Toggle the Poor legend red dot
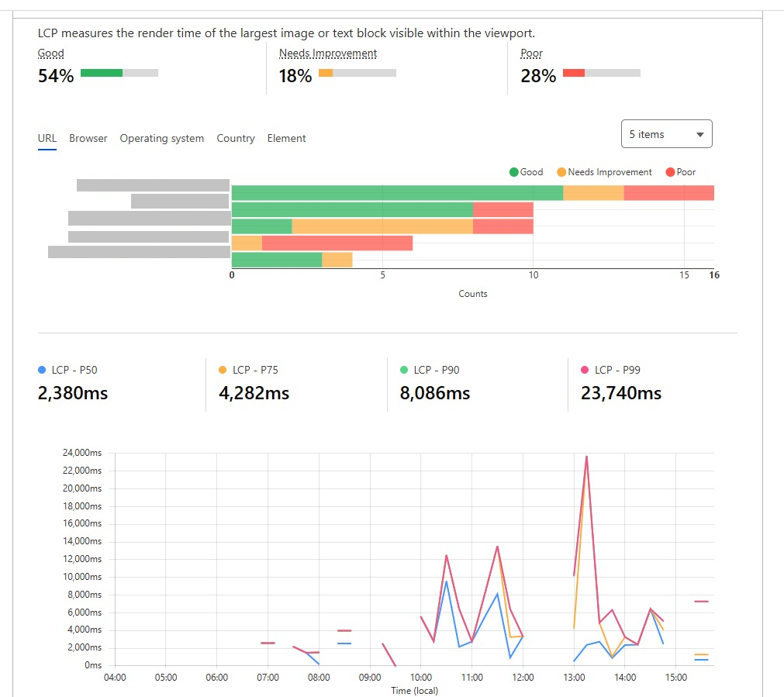 (x=671, y=172)
